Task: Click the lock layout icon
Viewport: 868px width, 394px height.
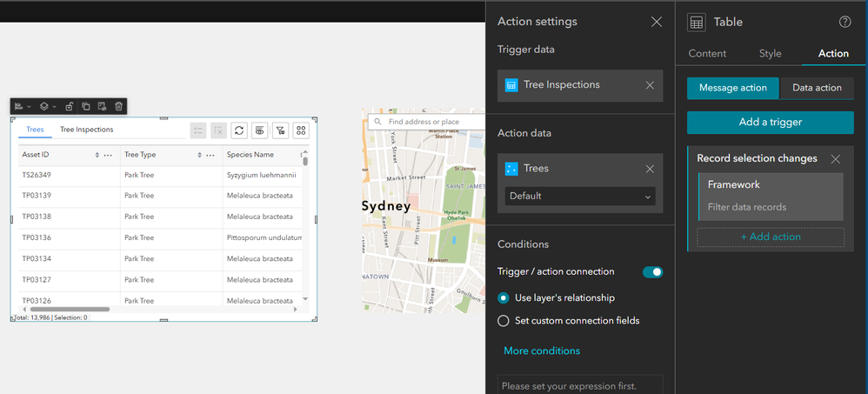Action: [70, 106]
